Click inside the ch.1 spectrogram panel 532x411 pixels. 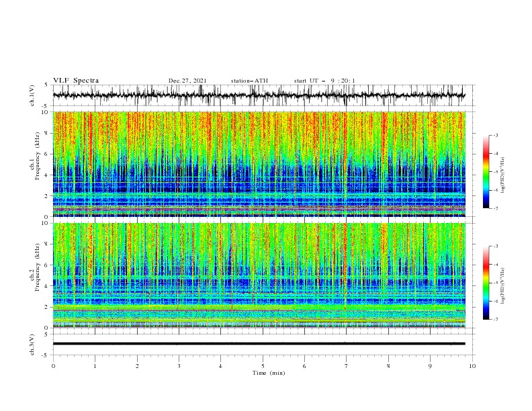click(259, 164)
